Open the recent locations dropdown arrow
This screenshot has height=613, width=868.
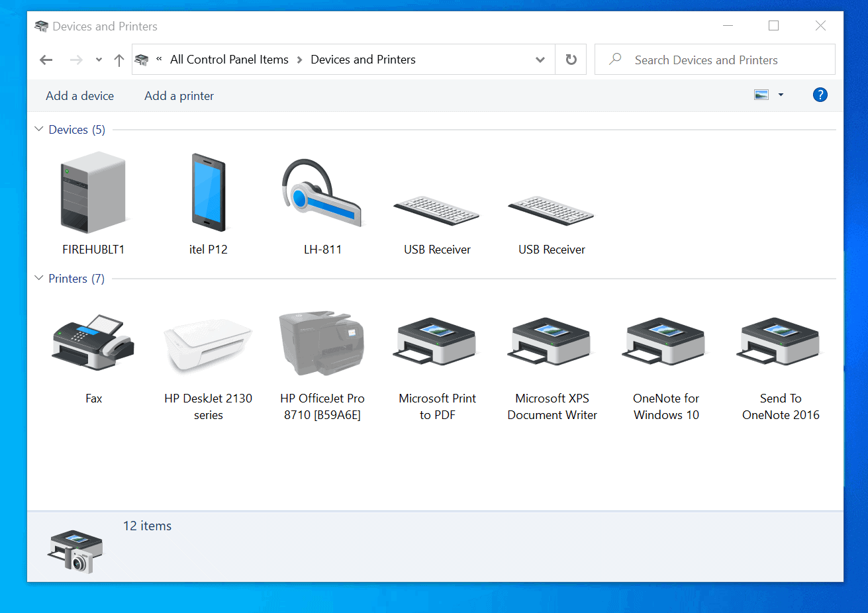coord(99,60)
